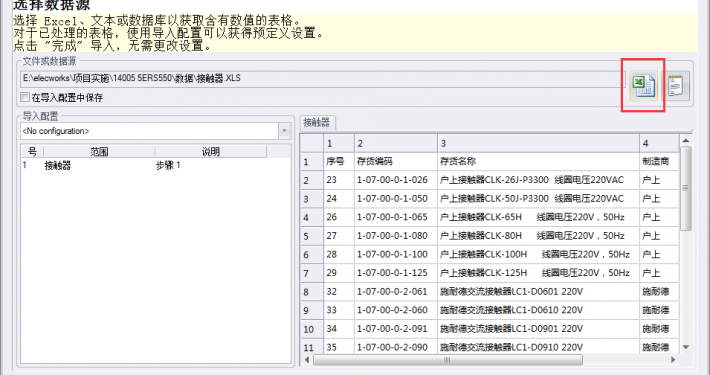The height and width of the screenshot is (375, 710).
Task: Select column 1 header in preview table
Action: 339,143
